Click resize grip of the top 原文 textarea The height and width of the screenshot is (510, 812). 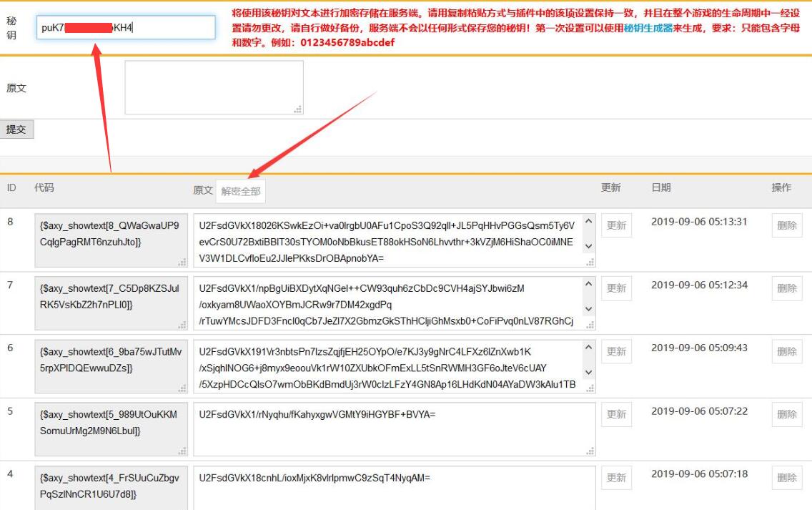pos(298,109)
